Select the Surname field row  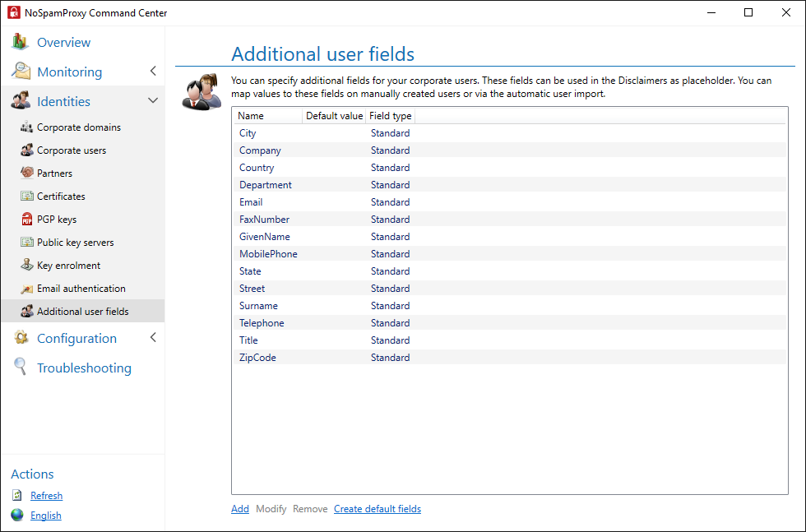click(x=510, y=306)
